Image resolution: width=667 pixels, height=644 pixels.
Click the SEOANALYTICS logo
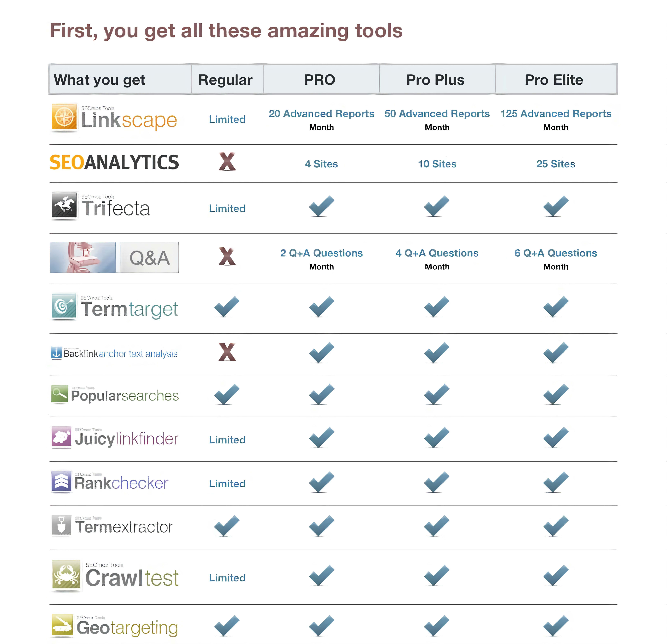(x=114, y=162)
